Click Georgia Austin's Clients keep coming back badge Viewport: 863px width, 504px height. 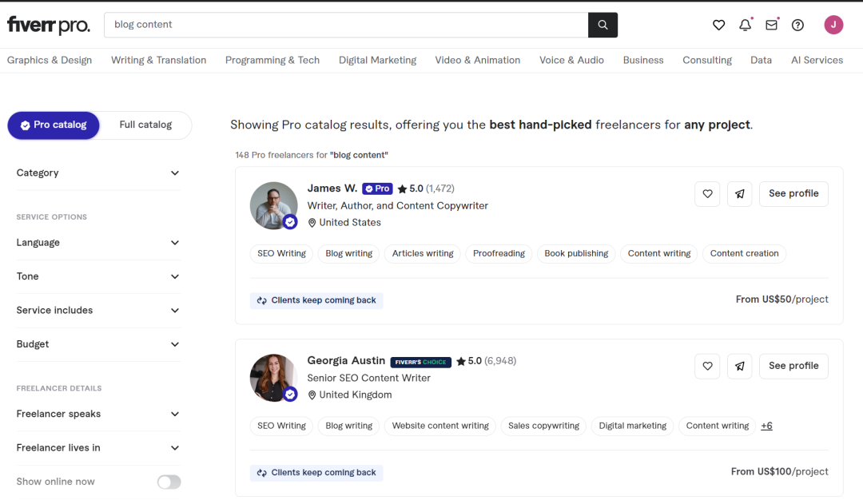click(316, 473)
